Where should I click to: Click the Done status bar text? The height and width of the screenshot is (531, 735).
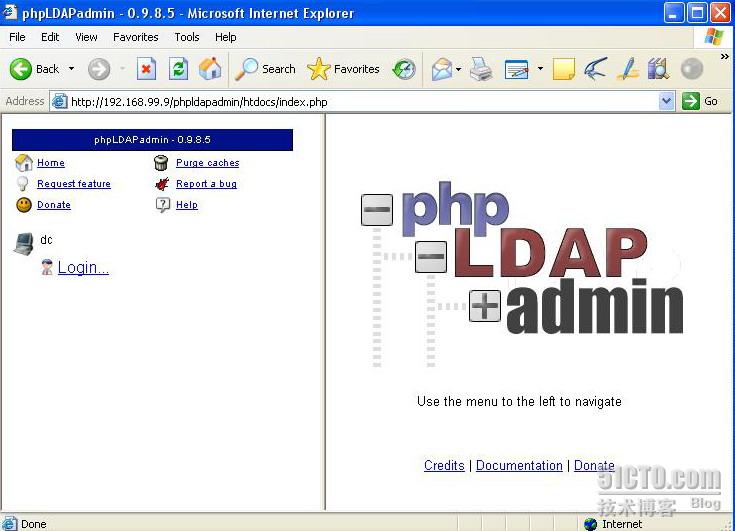[x=33, y=524]
